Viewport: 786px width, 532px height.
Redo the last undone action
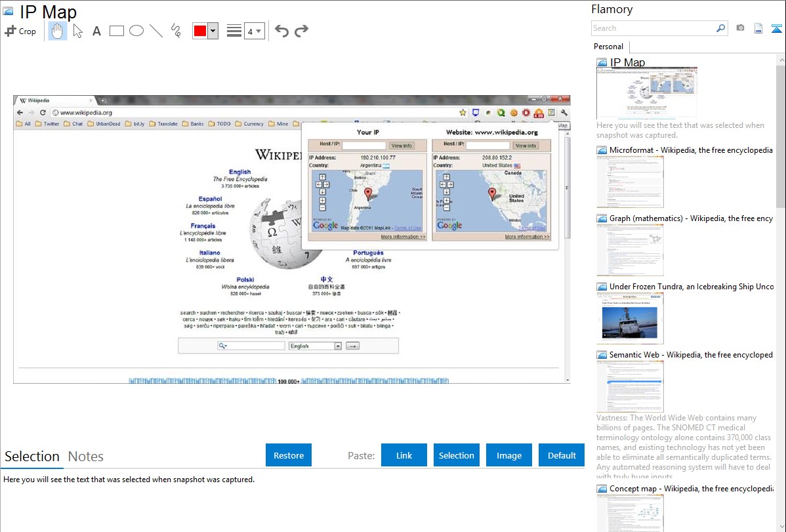pos(301,31)
